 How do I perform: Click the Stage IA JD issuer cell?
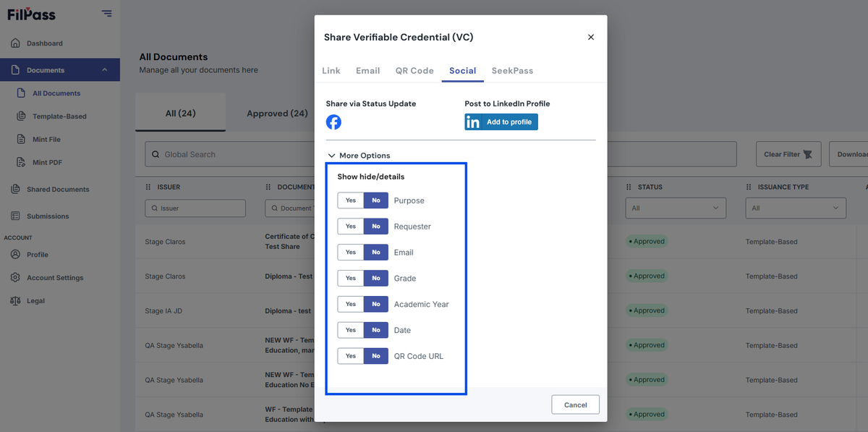click(x=163, y=311)
